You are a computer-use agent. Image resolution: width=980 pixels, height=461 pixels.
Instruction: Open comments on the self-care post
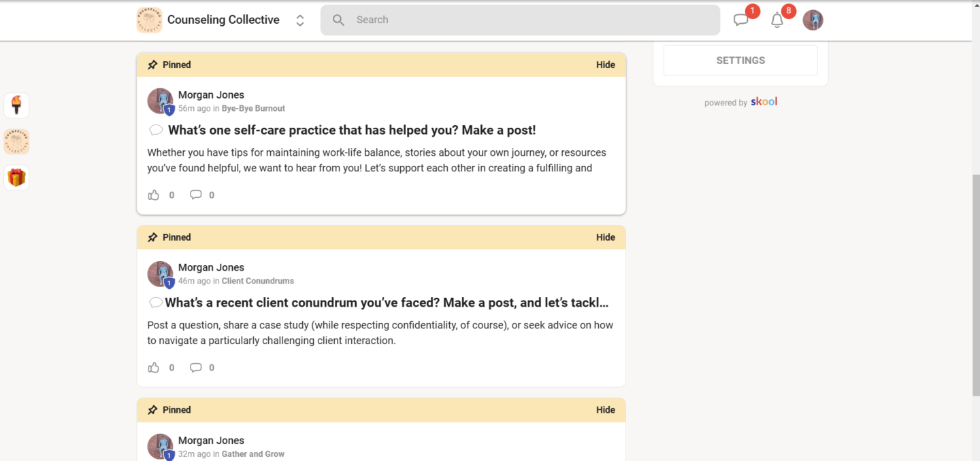tap(196, 195)
